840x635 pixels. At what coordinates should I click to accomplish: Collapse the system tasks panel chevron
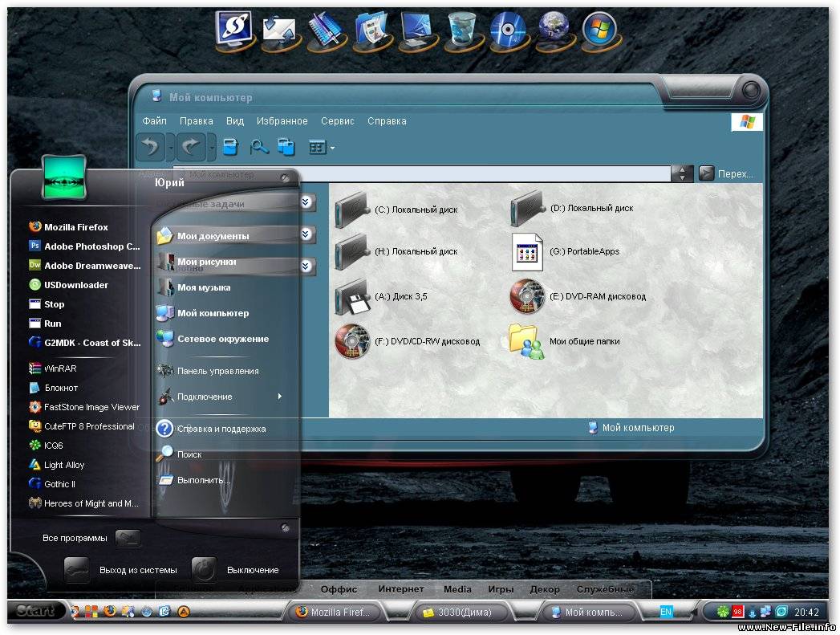[306, 202]
